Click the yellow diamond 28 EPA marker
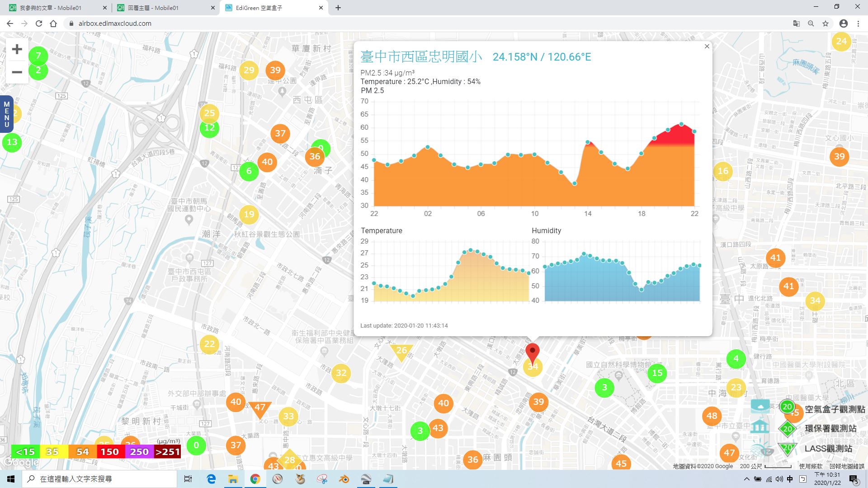Viewport: 868px width, 488px height. point(289,460)
